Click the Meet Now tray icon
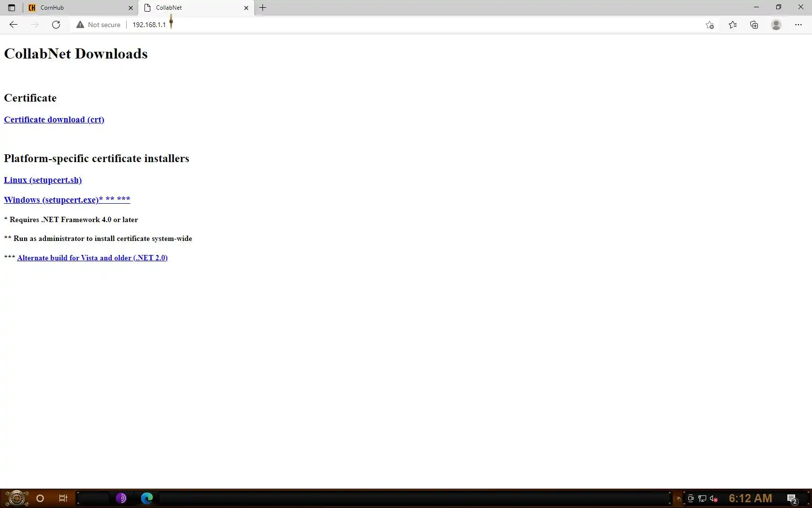Image resolution: width=812 pixels, height=508 pixels. (x=691, y=499)
